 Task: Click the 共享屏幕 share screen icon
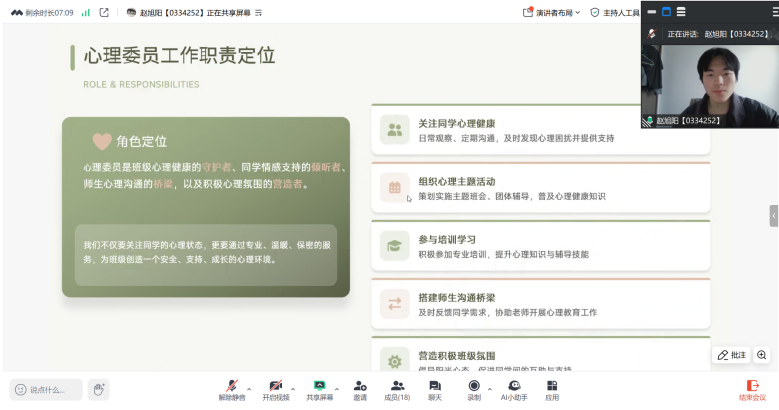point(320,387)
